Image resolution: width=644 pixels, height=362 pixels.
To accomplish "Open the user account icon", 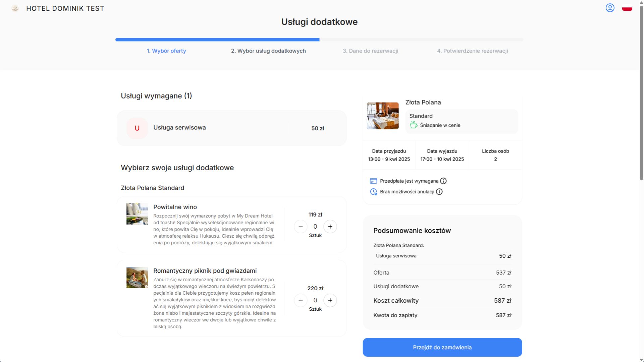I will [x=610, y=8].
